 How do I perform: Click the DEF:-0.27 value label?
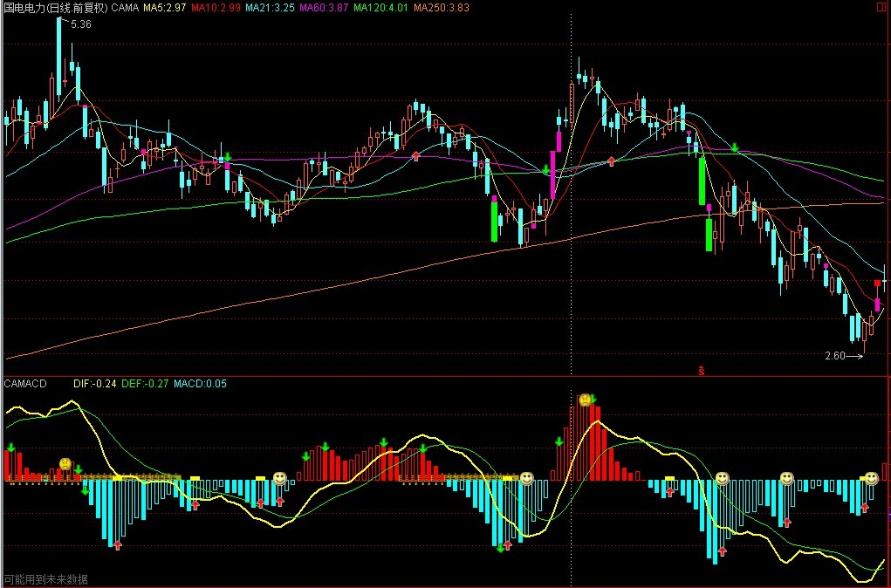(144, 383)
